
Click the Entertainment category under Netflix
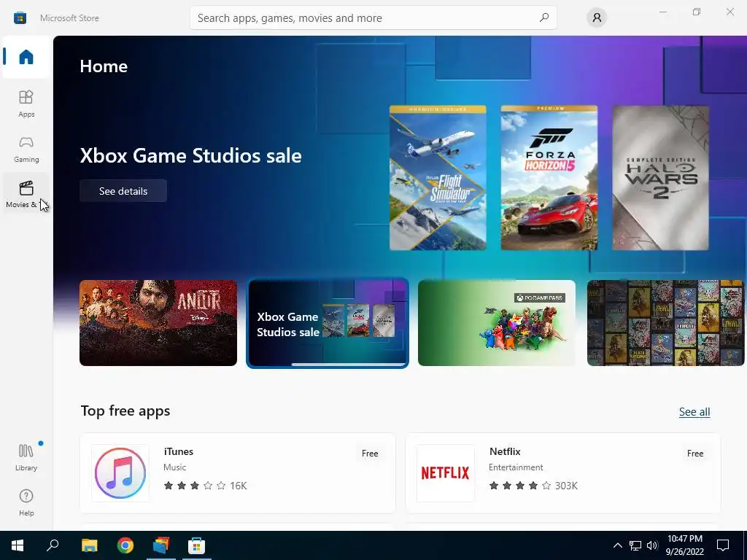(x=516, y=467)
